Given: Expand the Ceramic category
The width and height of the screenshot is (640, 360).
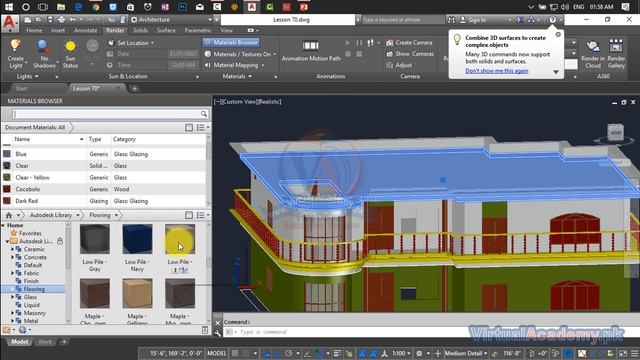Looking at the screenshot, I should click(x=12, y=249).
